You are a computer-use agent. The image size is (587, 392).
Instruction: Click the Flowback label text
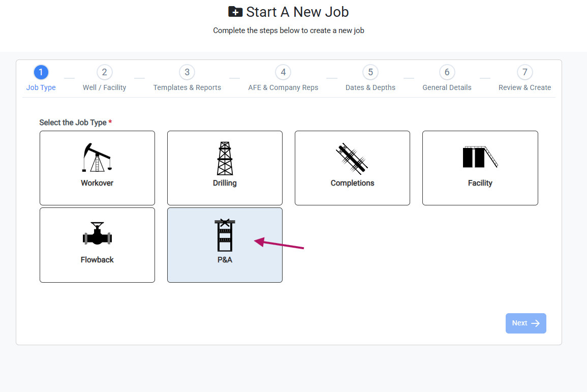click(x=97, y=260)
